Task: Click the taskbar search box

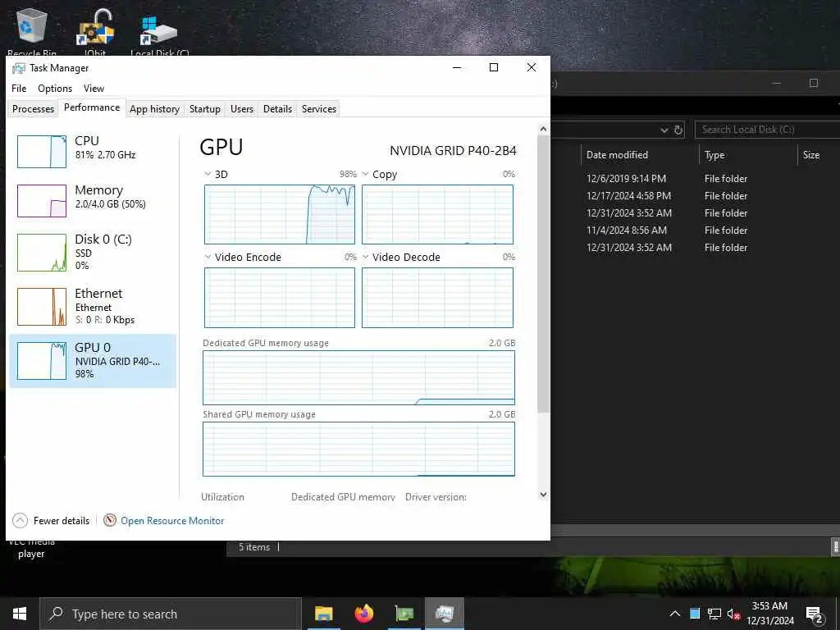Action: (171, 614)
